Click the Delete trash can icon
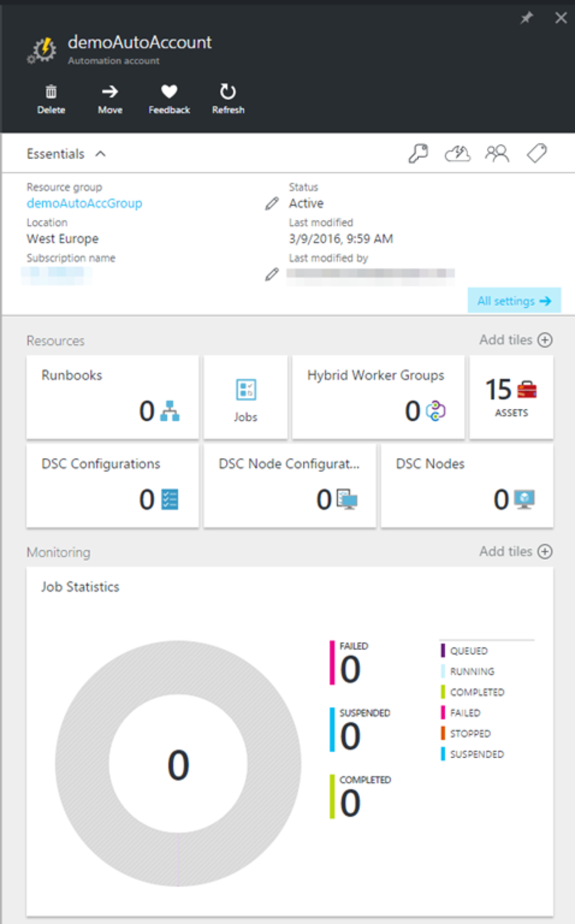 point(51,91)
